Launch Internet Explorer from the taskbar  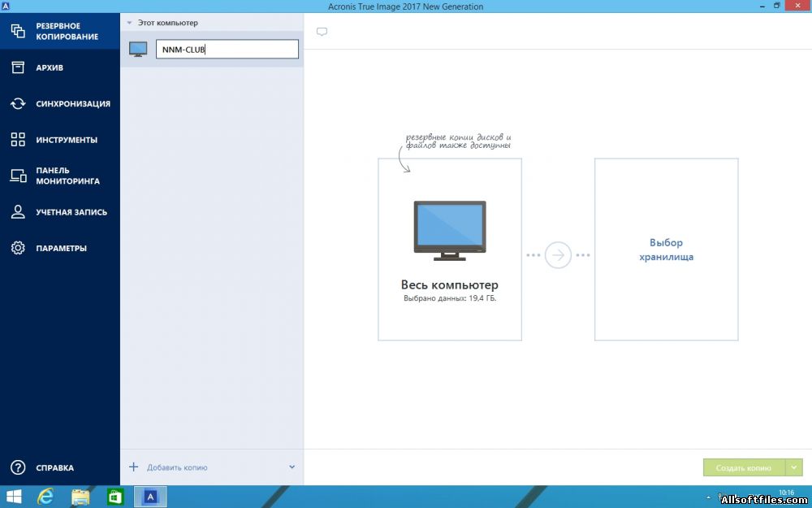pos(46,497)
